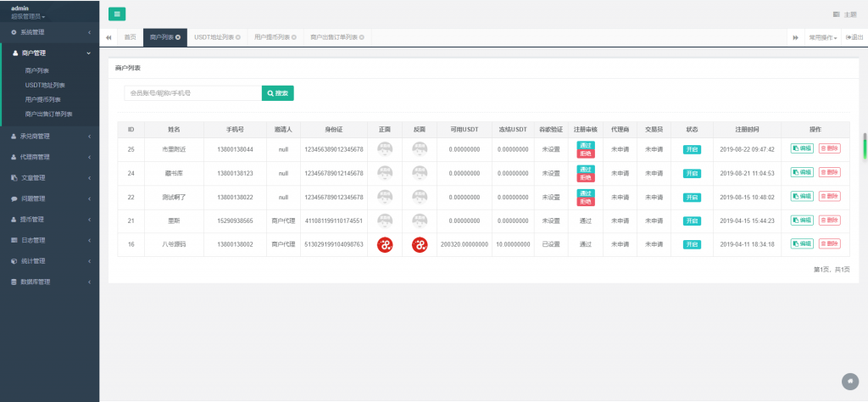
Task: Toggle the 开启 status for ID 25
Action: coord(693,149)
